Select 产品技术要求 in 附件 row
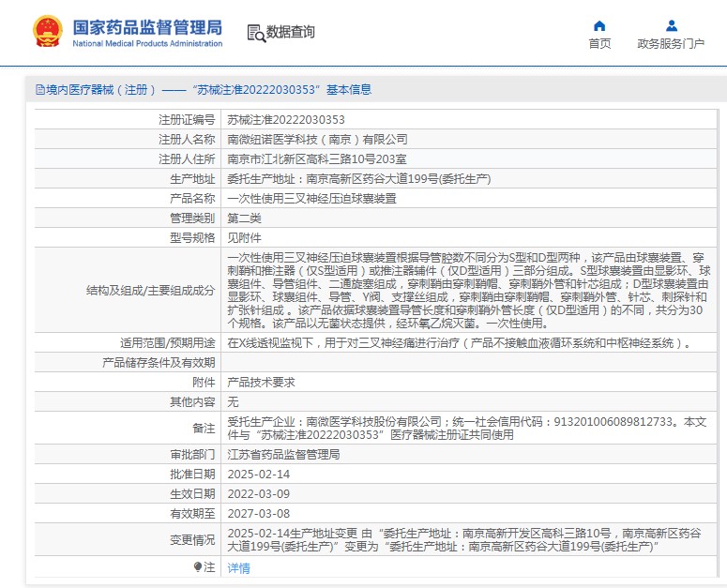Image resolution: width=727 pixels, height=588 pixels. (261, 383)
